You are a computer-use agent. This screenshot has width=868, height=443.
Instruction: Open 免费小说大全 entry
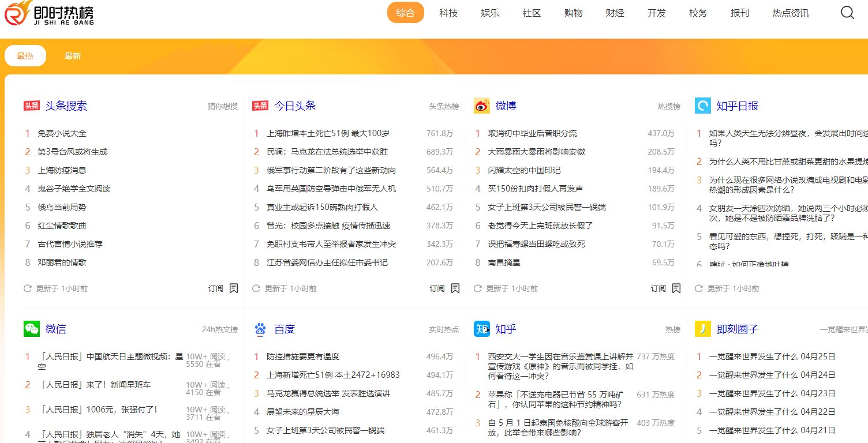(x=62, y=133)
